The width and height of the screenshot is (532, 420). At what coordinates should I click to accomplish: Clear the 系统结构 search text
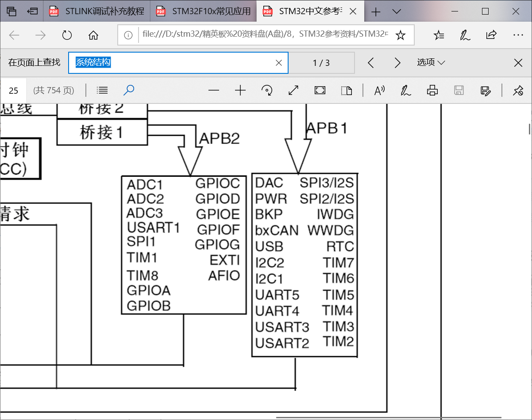click(278, 62)
